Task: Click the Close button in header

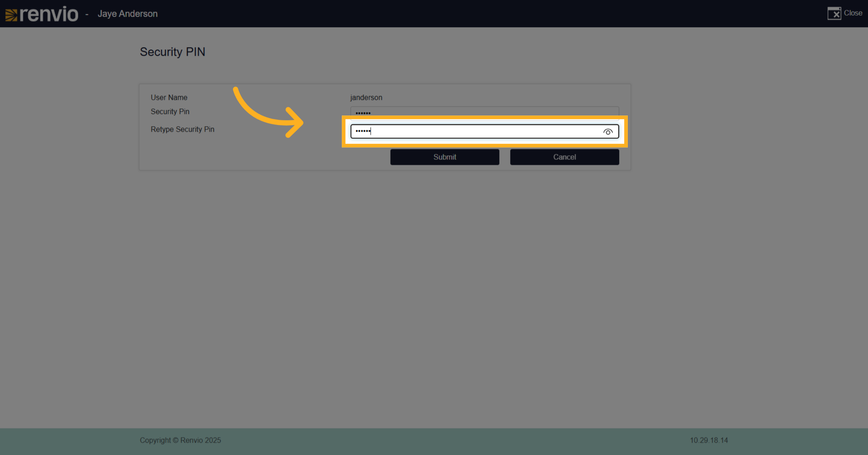Action: pyautogui.click(x=845, y=13)
